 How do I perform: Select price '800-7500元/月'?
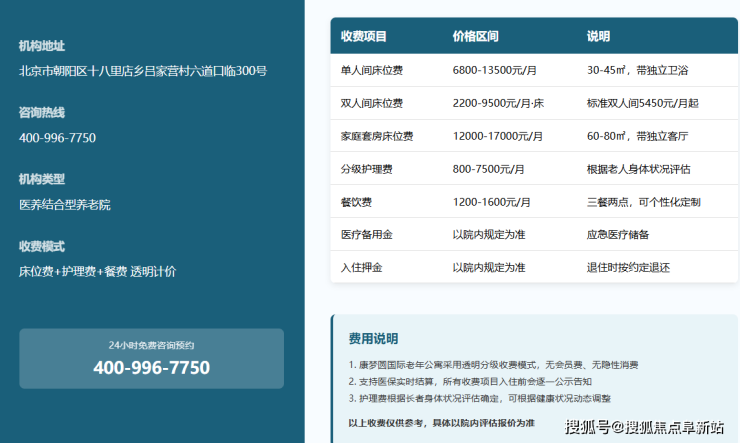[x=488, y=169]
